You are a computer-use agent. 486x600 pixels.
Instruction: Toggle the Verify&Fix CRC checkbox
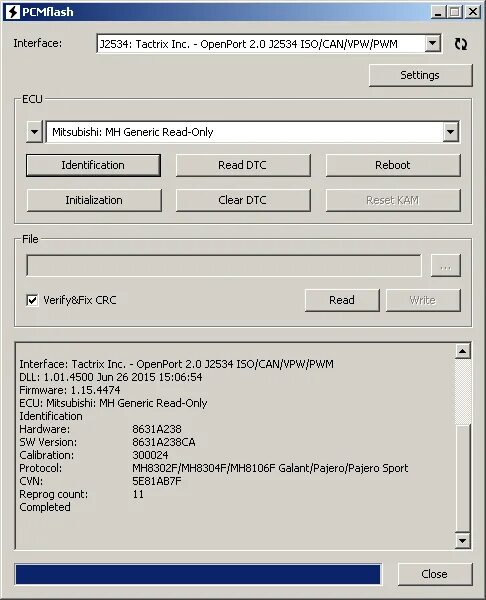[33, 300]
